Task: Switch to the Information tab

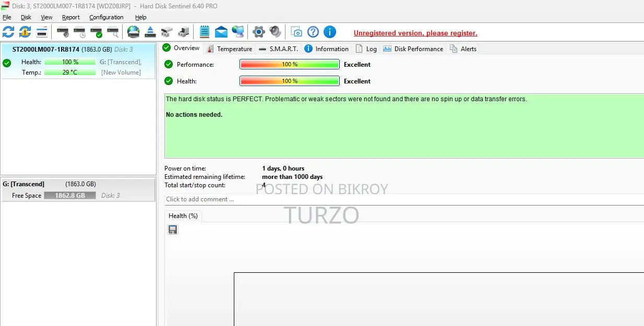Action: click(327, 49)
